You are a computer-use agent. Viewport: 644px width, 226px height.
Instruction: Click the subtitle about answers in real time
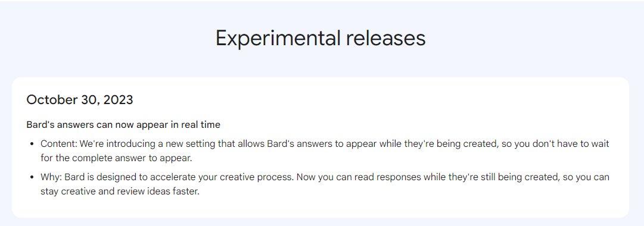point(123,125)
